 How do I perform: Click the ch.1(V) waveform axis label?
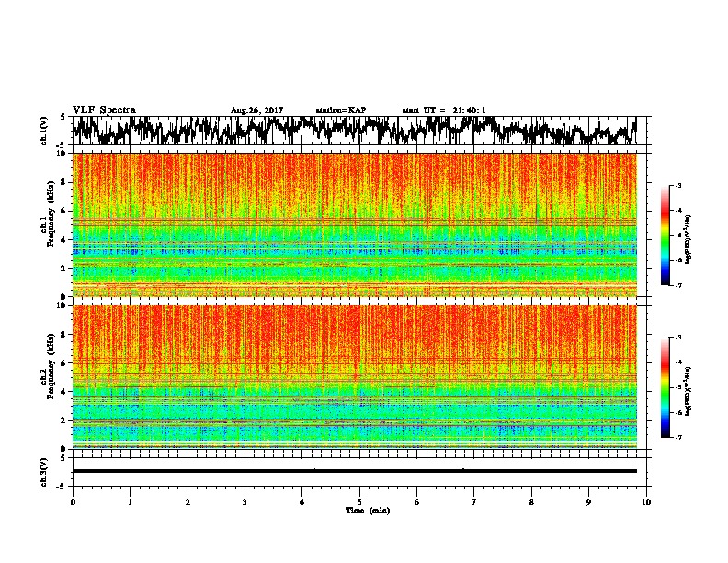[44, 131]
